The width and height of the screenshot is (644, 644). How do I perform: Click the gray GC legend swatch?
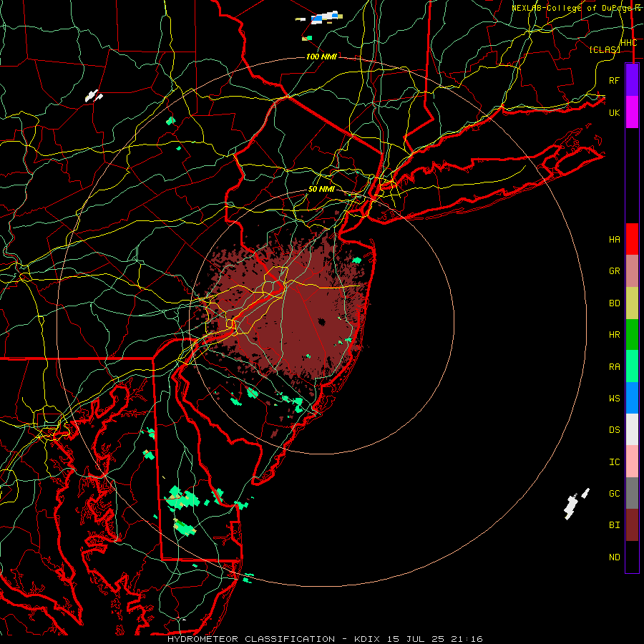click(632, 493)
